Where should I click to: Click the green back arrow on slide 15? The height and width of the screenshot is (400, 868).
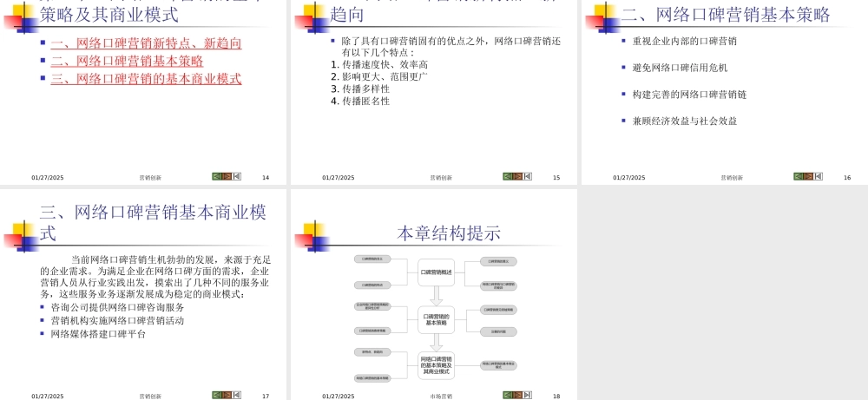point(508,176)
